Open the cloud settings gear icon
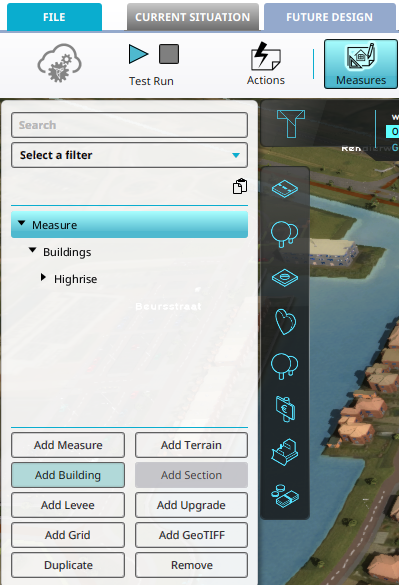 [x=59, y=63]
